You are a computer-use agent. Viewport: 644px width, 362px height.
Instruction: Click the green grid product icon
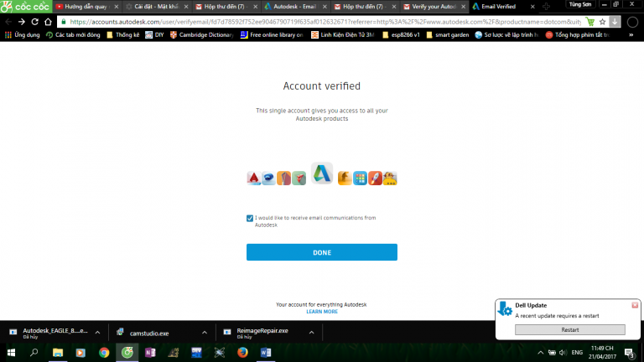tap(360, 178)
